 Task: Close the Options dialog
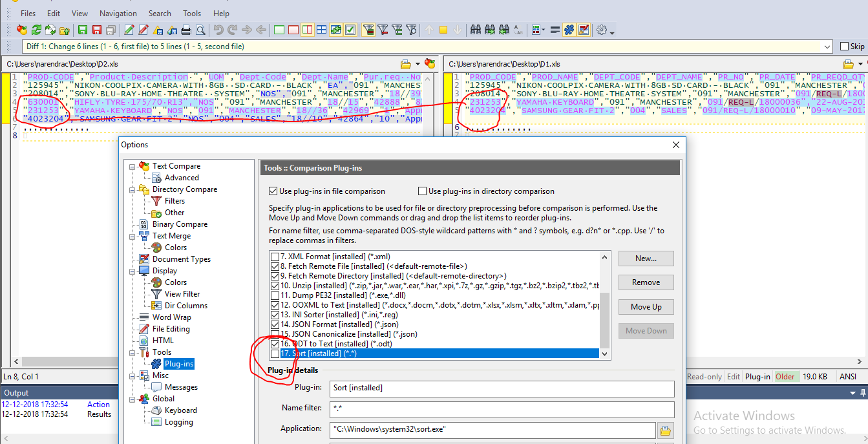[x=676, y=145]
